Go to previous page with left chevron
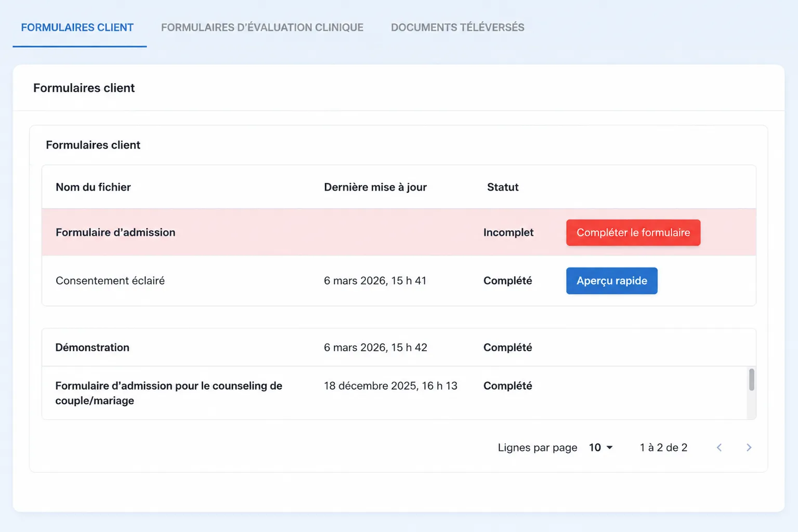798x532 pixels. coord(719,447)
